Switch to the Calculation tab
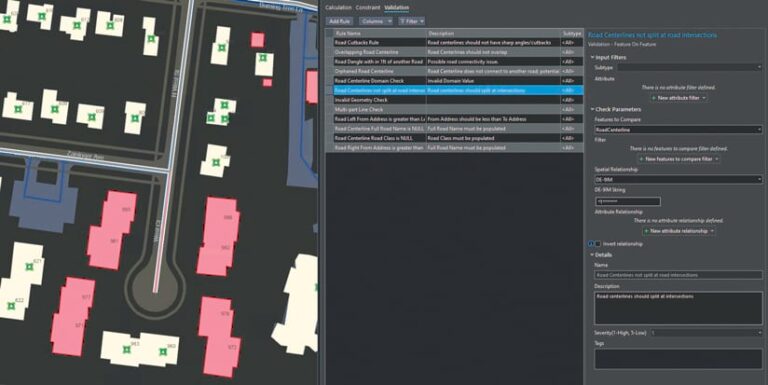768x385 pixels. point(338,8)
